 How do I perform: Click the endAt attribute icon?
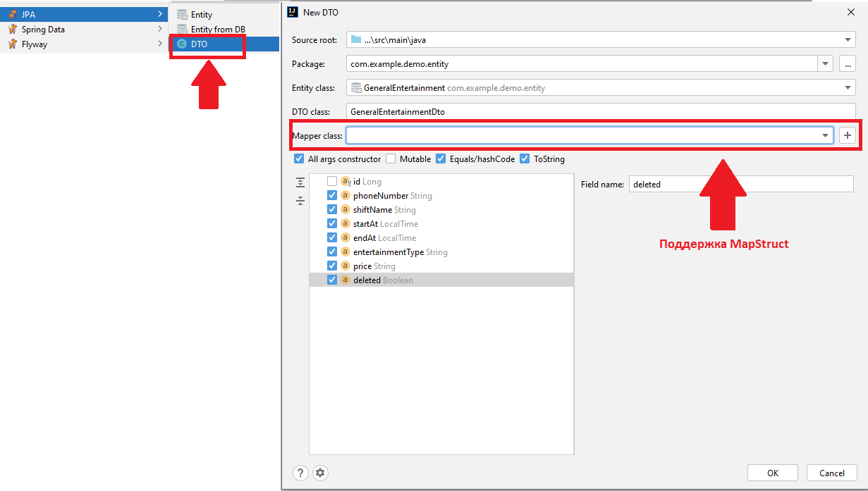pyautogui.click(x=346, y=238)
